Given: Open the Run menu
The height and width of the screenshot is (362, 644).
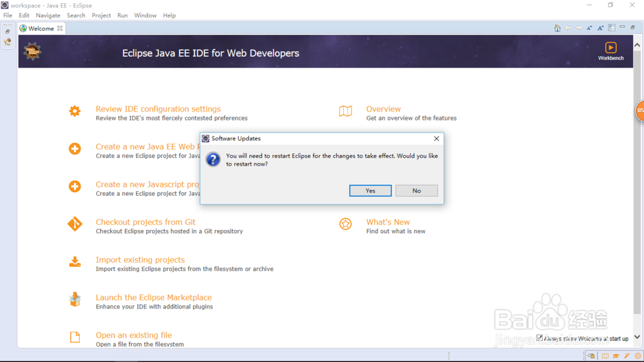Looking at the screenshot, I should [122, 15].
